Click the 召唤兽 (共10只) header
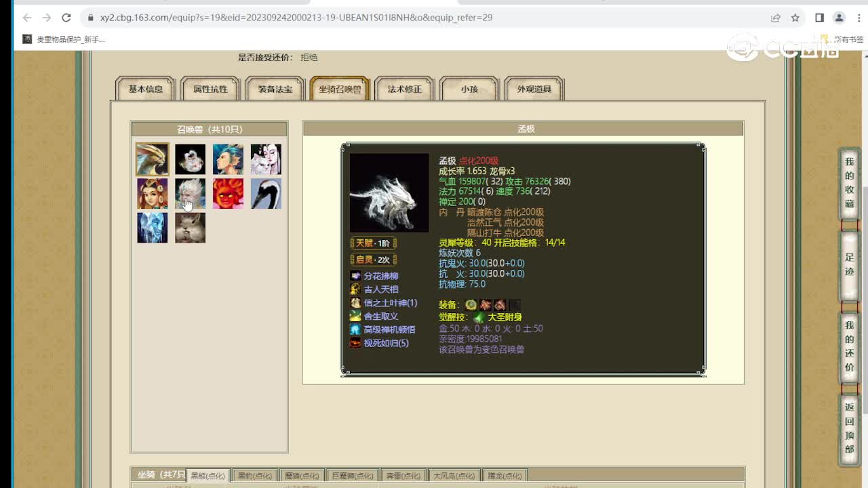The height and width of the screenshot is (488, 868). 209,129
